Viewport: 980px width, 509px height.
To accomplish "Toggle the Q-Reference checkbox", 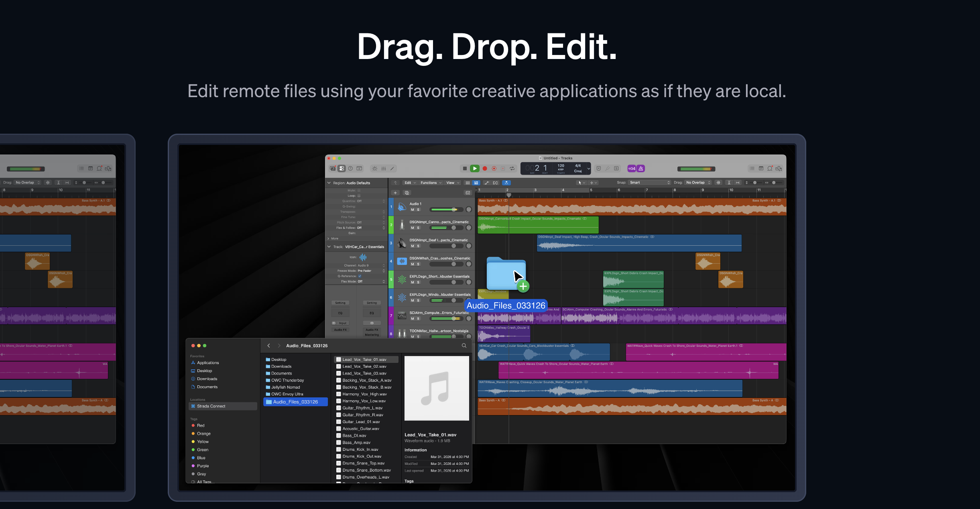I will pos(360,276).
